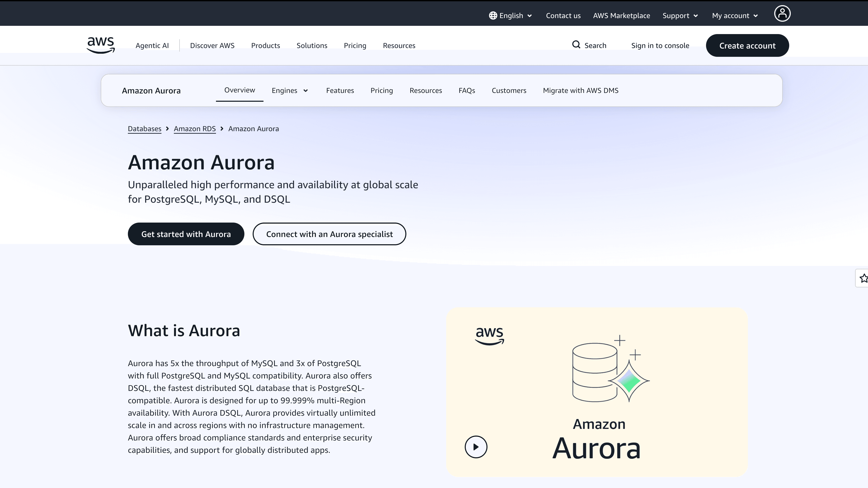Click the AWS logo in the header
This screenshot has width=868, height=488.
(101, 45)
